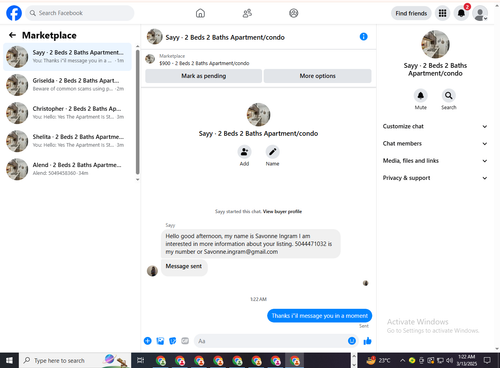This screenshot has width=500, height=368.
Task: Click More options button
Action: 317,76
